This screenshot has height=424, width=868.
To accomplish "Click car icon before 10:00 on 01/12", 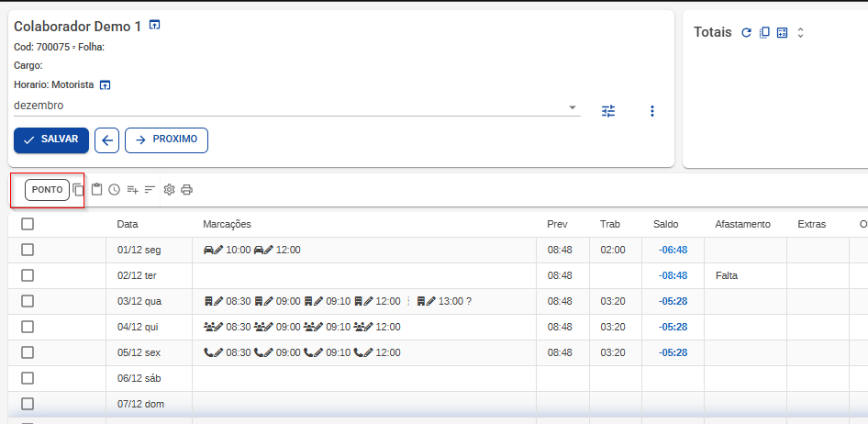I will pyautogui.click(x=208, y=251).
